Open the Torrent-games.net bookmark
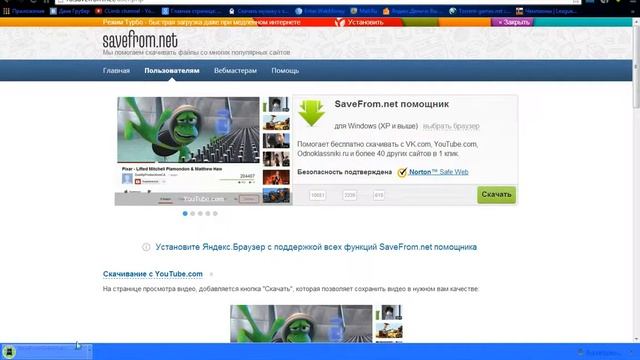This screenshot has height=360, width=640. pos(479,11)
